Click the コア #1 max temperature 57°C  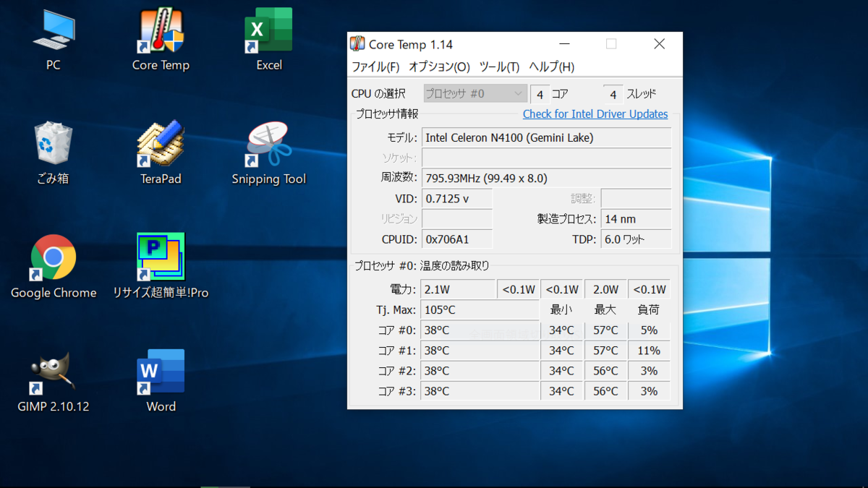[x=605, y=351]
